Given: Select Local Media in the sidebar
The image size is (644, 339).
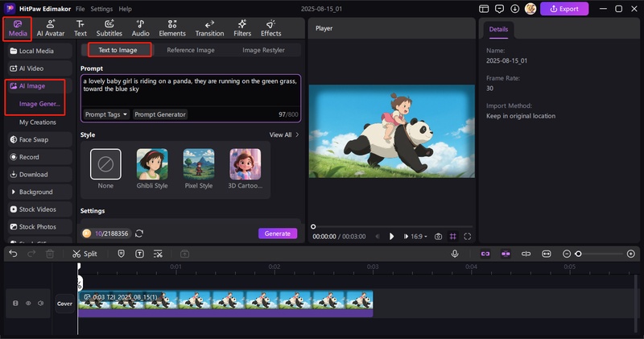Looking at the screenshot, I should pyautogui.click(x=39, y=51).
